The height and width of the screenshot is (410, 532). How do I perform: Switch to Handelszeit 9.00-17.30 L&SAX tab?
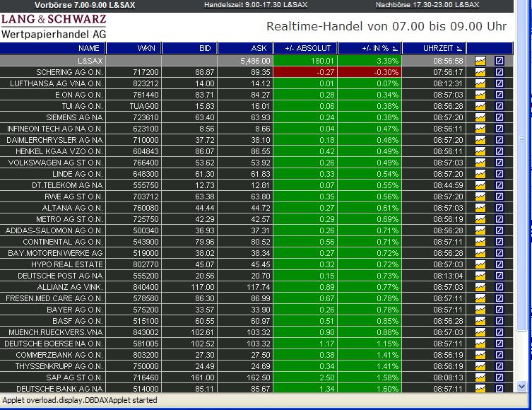pyautogui.click(x=256, y=5)
